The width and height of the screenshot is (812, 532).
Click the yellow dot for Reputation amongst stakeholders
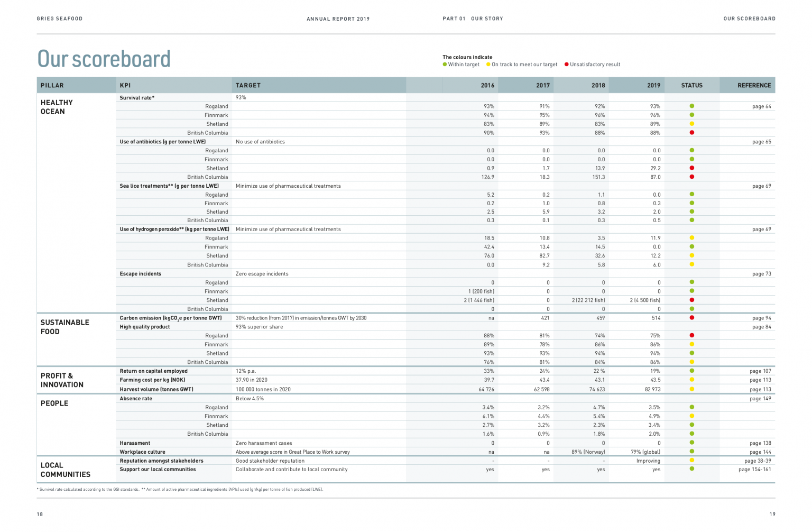(693, 461)
